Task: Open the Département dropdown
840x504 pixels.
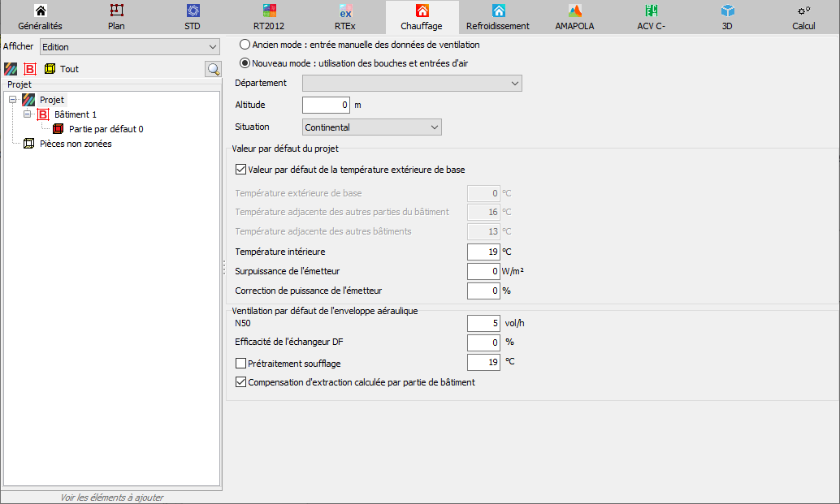Action: (412, 84)
